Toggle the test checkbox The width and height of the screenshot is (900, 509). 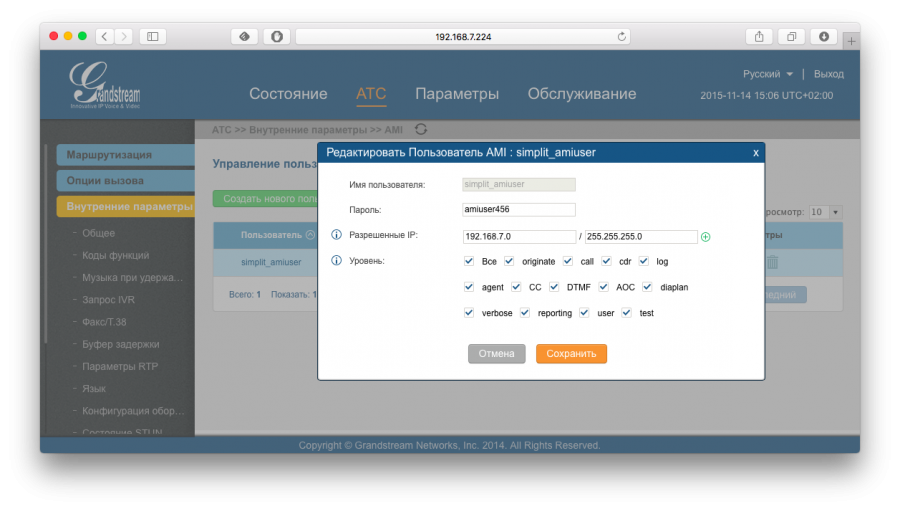point(626,313)
